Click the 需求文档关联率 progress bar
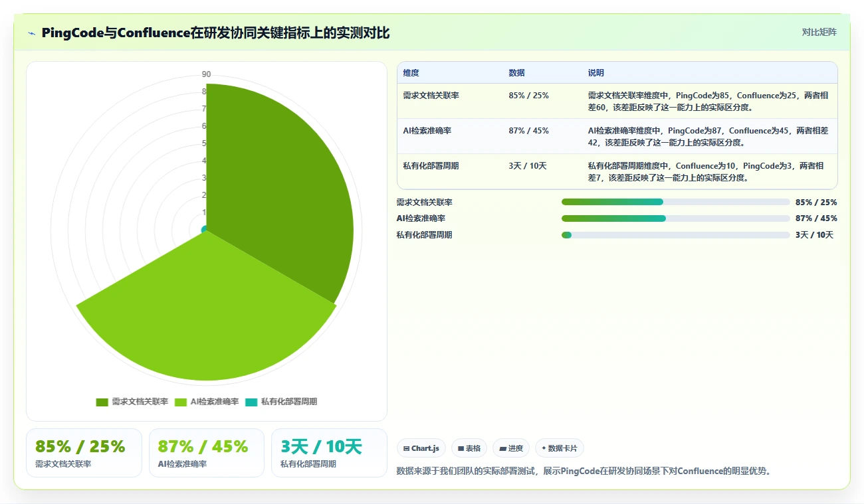Image resolution: width=864 pixels, height=504 pixels. click(x=676, y=202)
